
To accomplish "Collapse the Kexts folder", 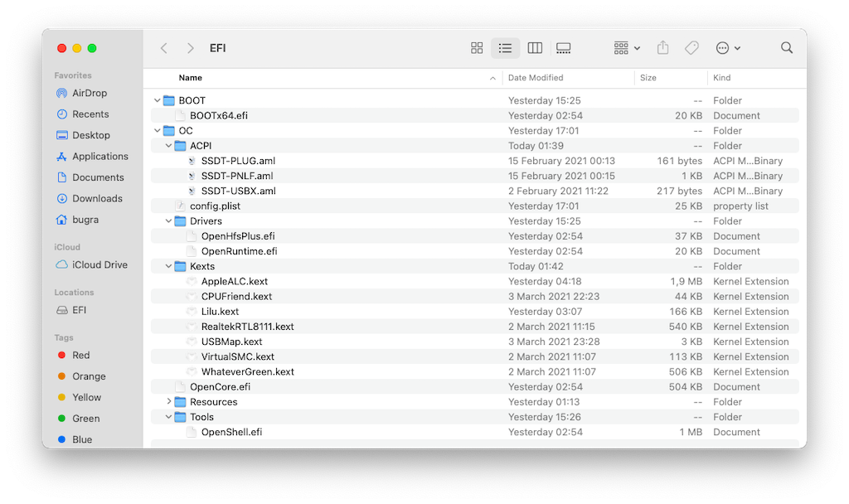I will pos(168,266).
